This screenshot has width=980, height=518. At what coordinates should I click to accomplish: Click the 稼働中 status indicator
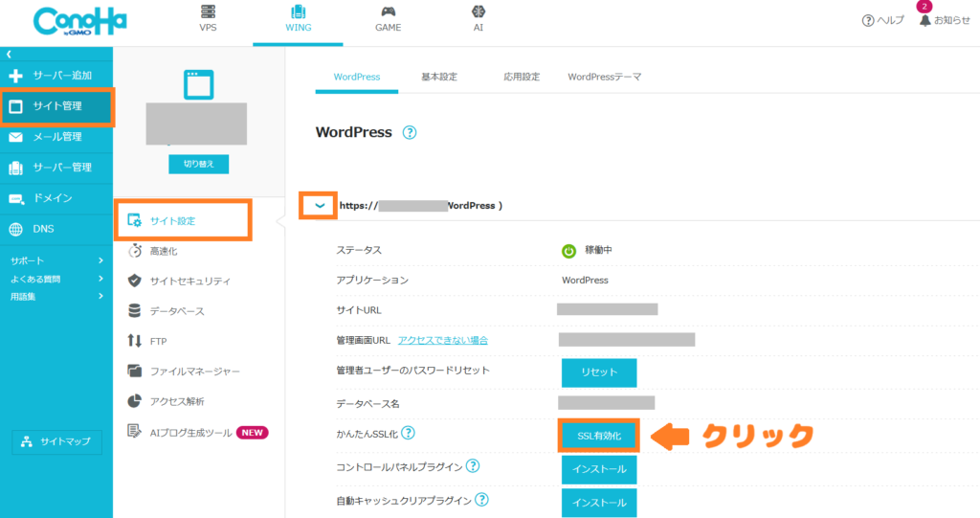(587, 250)
